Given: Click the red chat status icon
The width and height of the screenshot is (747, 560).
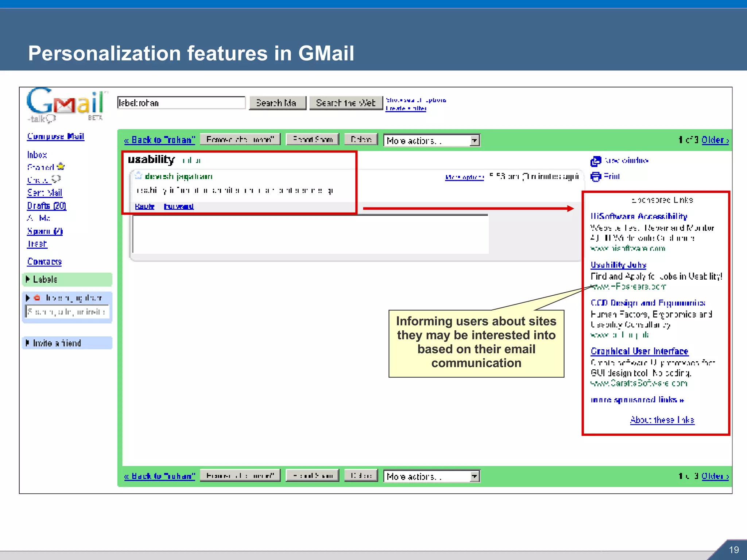Looking at the screenshot, I should coord(37,298).
